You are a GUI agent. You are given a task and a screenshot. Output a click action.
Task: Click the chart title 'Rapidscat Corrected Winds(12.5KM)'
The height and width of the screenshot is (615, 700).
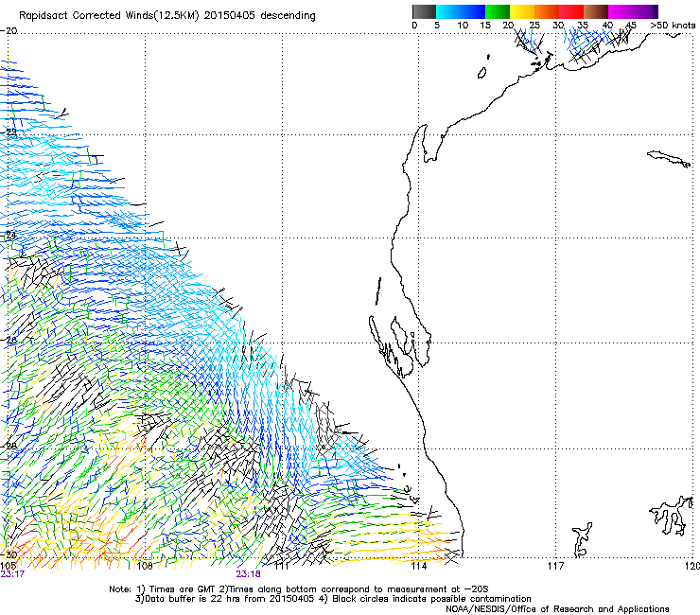pos(109,16)
